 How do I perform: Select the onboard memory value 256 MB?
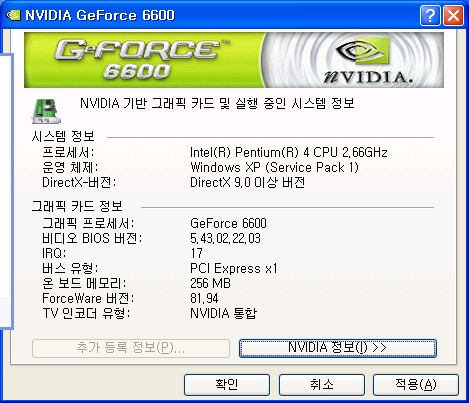coord(210,283)
